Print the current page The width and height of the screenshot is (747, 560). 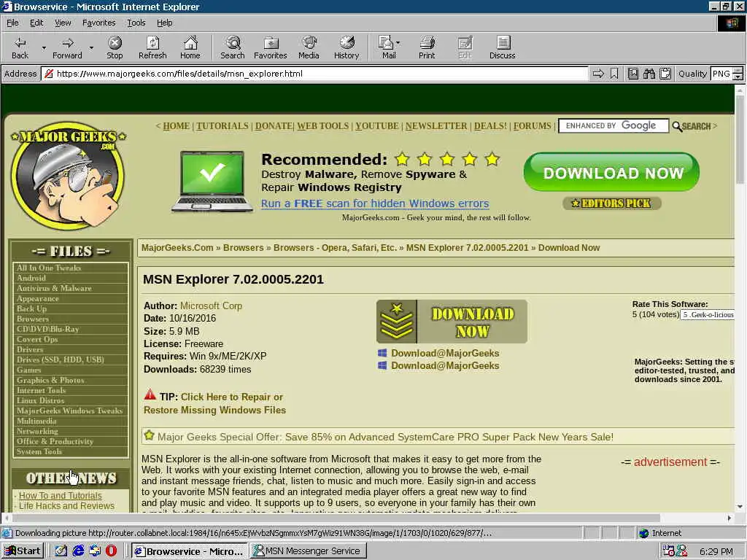point(427,47)
